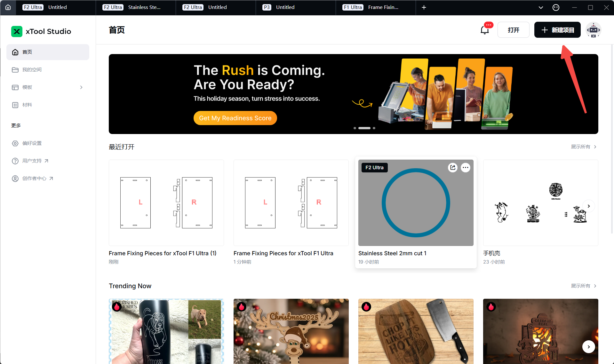Select the third banner carousel dot
The width and height of the screenshot is (614, 364).
click(x=374, y=128)
